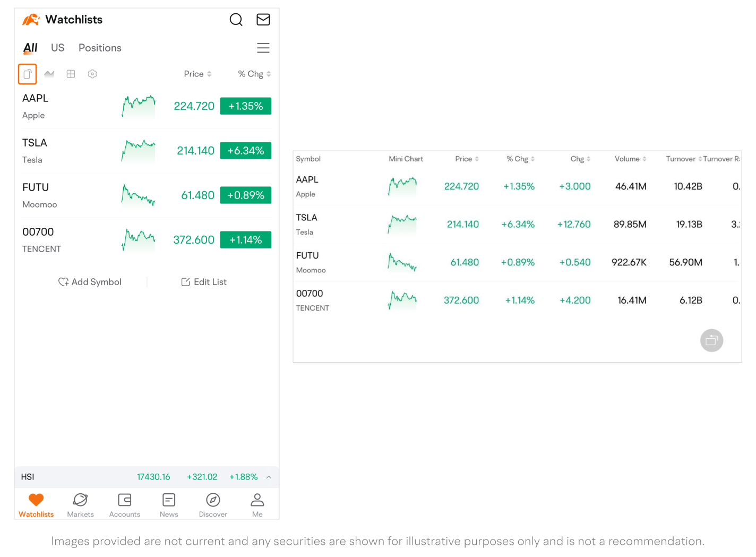Open the TSLA row's +6.34% badge
The width and height of the screenshot is (756, 557).
pyautogui.click(x=245, y=151)
